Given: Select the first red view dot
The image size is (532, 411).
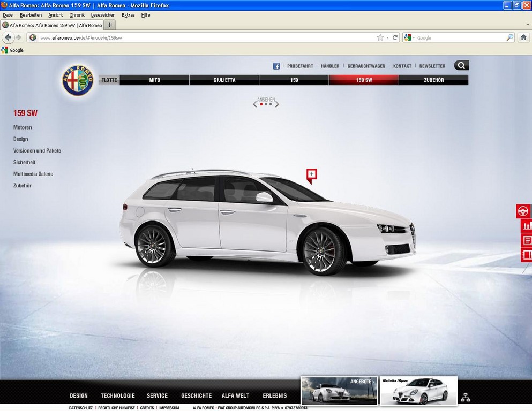Looking at the screenshot, I should coord(261,104).
